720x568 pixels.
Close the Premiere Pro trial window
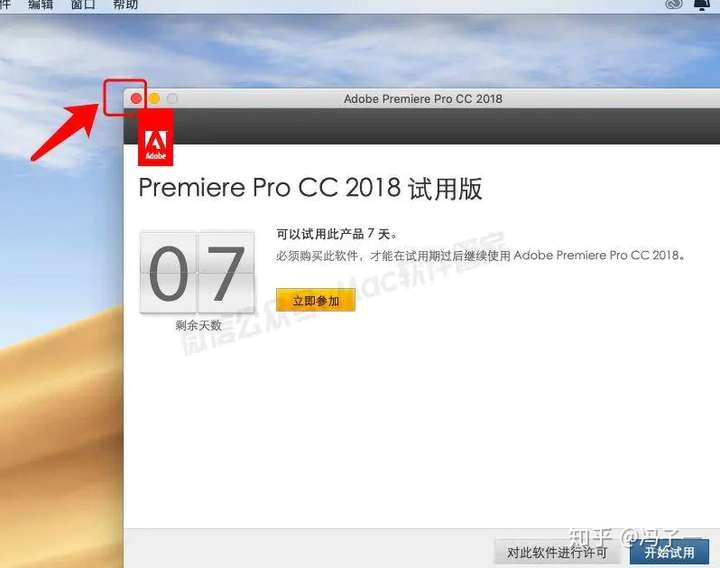coord(136,98)
